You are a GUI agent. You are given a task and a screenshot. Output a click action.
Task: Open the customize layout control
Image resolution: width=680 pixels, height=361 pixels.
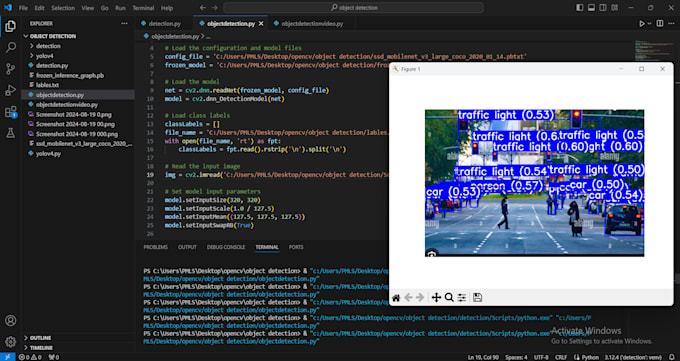615,8
